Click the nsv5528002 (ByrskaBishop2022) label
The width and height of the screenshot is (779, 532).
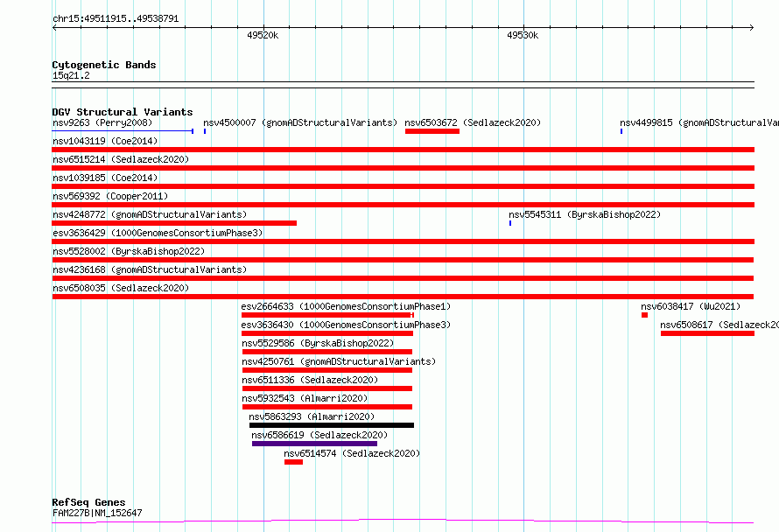tap(129, 251)
